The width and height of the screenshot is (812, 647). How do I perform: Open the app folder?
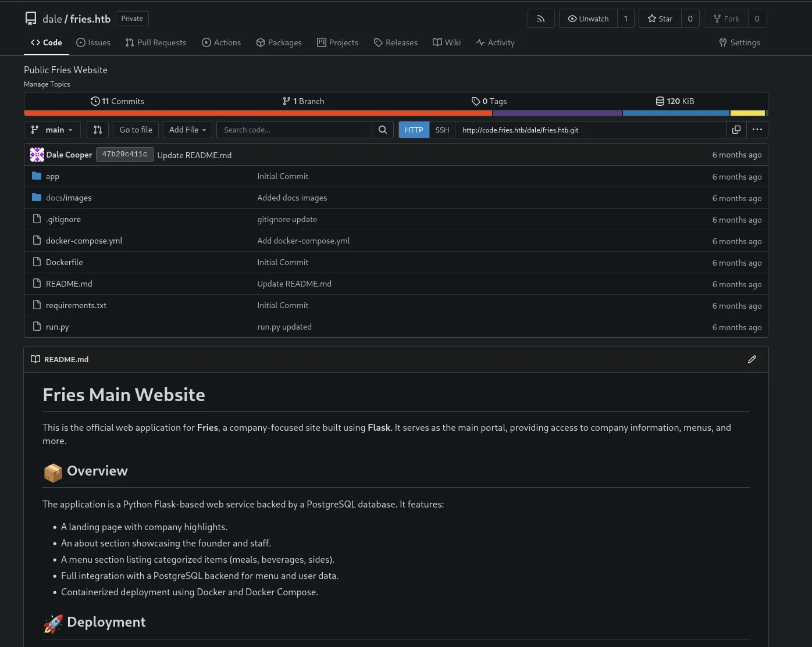(52, 176)
